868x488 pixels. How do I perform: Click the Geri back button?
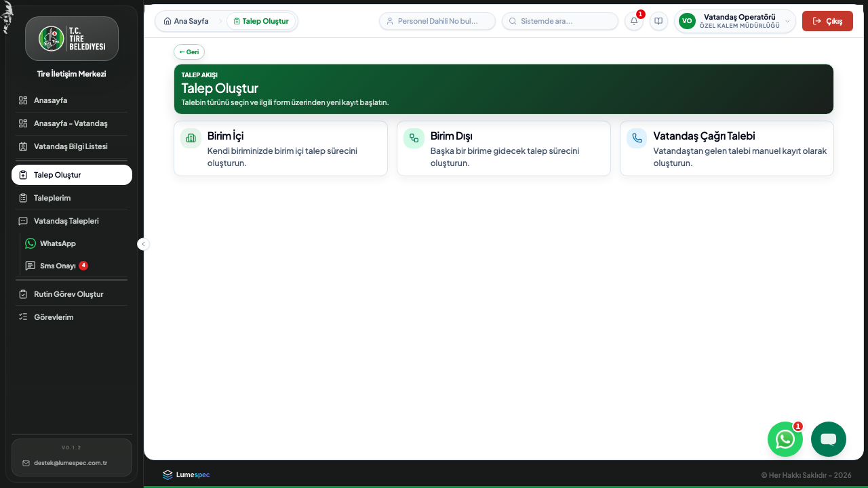coord(189,52)
